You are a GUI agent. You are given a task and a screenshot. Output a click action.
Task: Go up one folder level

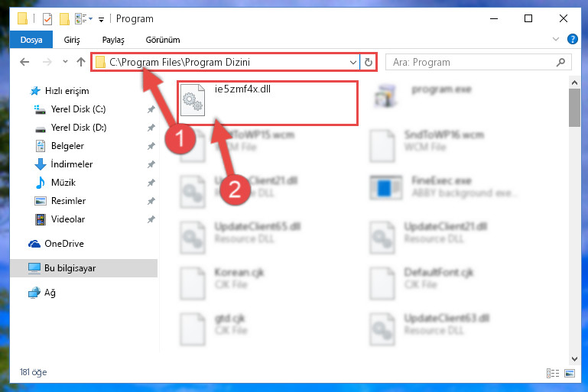pos(81,62)
